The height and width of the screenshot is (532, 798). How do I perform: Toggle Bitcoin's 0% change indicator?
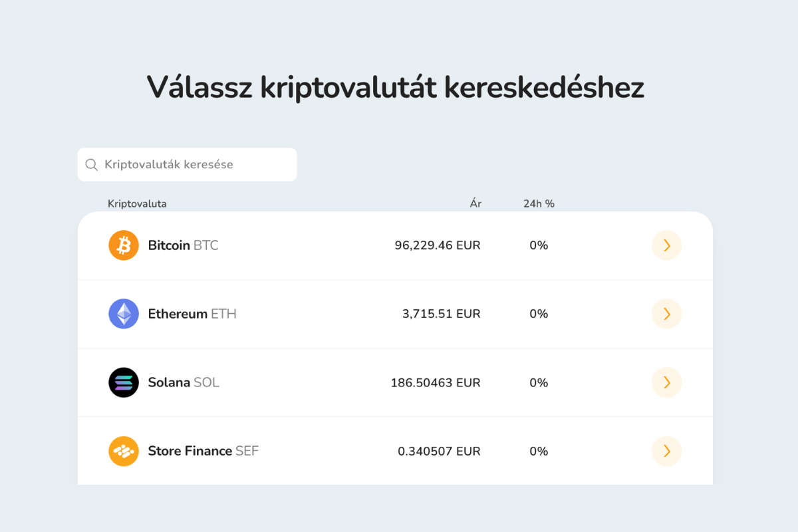(x=538, y=245)
